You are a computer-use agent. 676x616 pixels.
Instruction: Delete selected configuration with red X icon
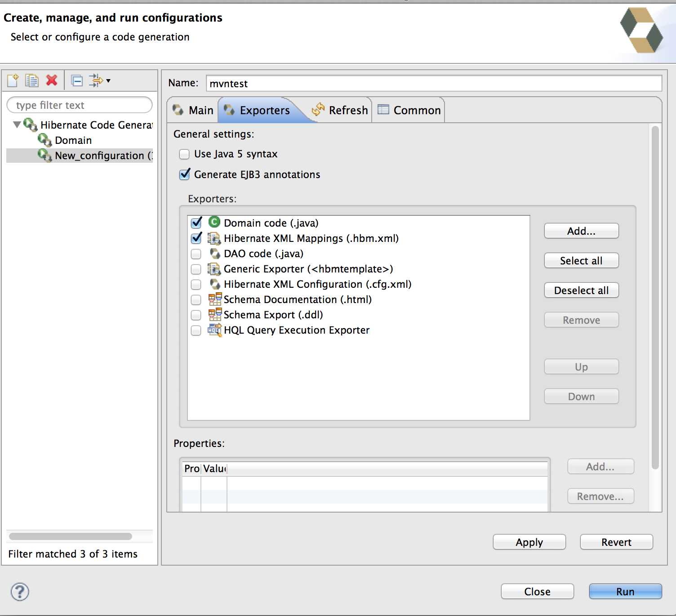point(52,80)
